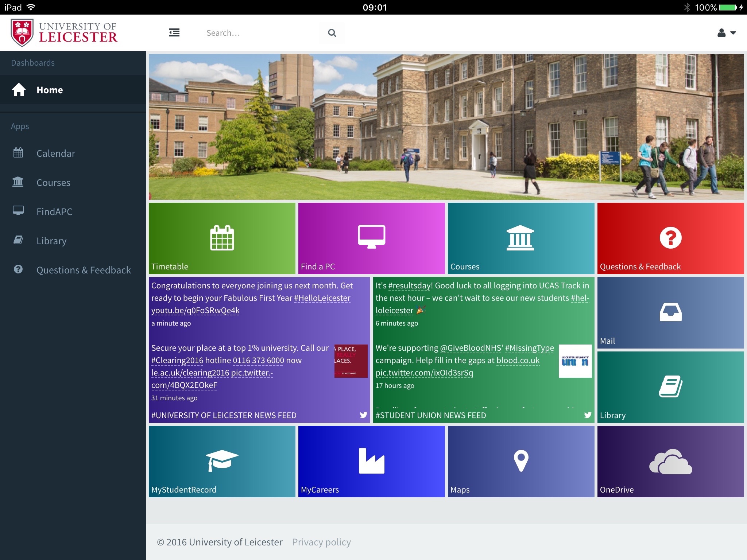Select Home in the sidebar
This screenshot has height=560, width=747.
coord(50,90)
